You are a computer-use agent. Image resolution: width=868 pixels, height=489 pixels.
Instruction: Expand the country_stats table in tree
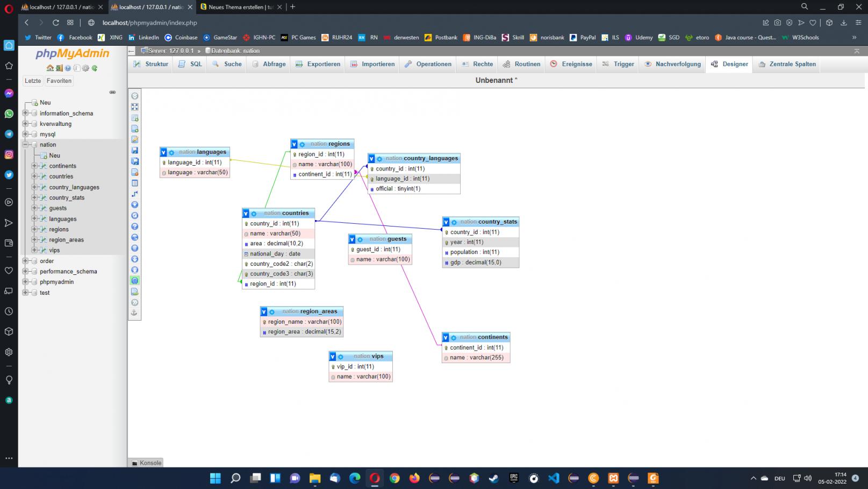click(34, 197)
